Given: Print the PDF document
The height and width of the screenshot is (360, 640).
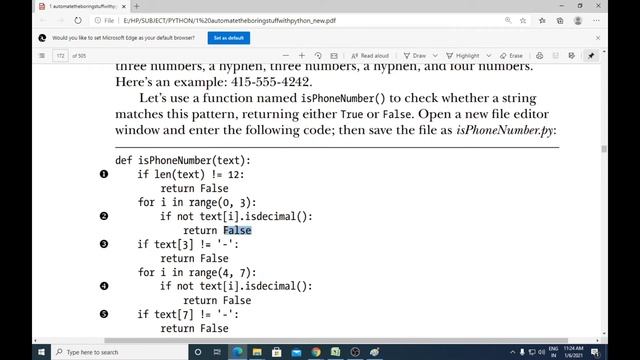Looking at the screenshot, I should [x=540, y=56].
